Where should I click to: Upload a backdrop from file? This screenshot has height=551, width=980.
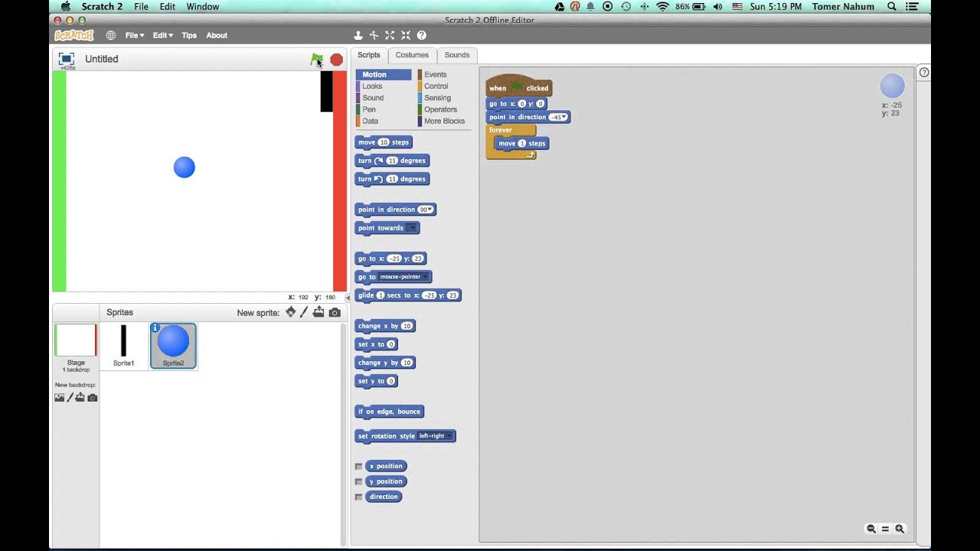pos(80,398)
